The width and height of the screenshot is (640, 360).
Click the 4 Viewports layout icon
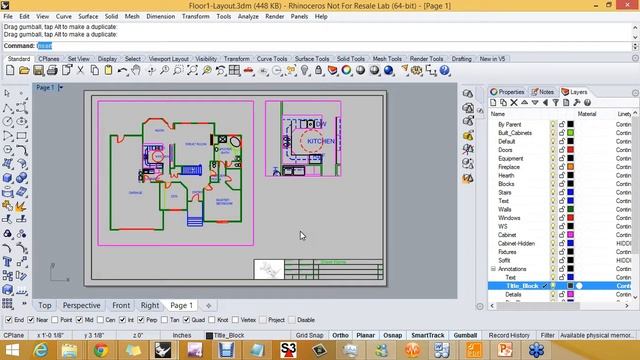tap(234, 70)
